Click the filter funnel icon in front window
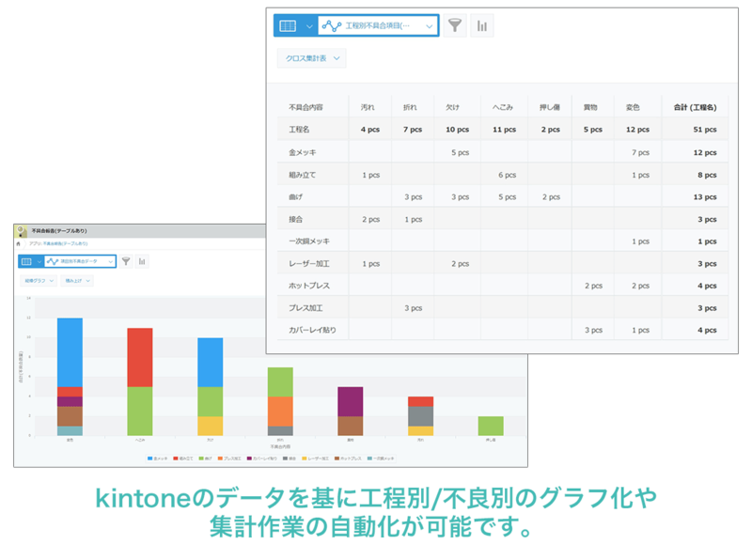 click(x=455, y=25)
